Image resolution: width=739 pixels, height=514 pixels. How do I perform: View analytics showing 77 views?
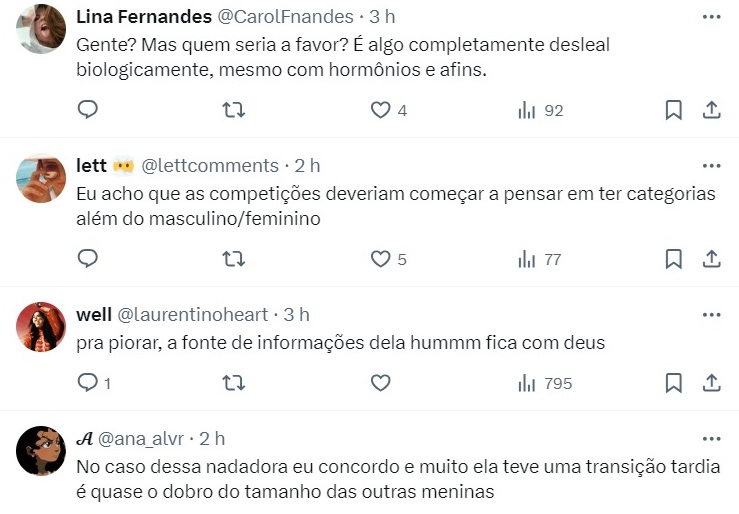coord(539,259)
